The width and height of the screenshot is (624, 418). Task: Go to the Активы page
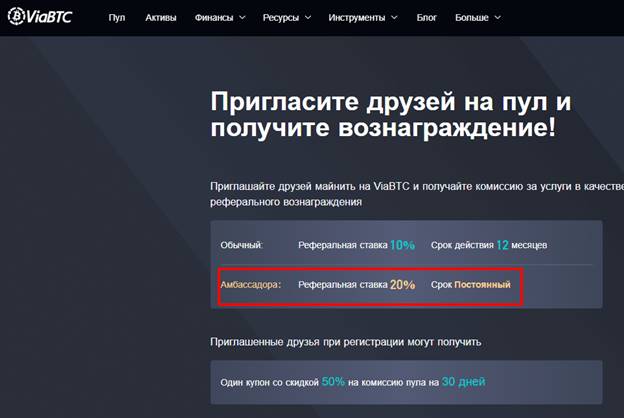(160, 18)
